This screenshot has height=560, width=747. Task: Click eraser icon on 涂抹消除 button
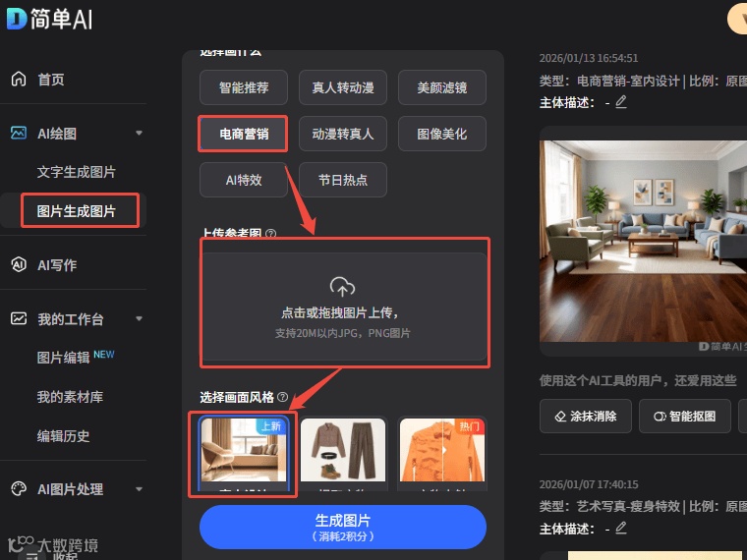click(x=560, y=417)
